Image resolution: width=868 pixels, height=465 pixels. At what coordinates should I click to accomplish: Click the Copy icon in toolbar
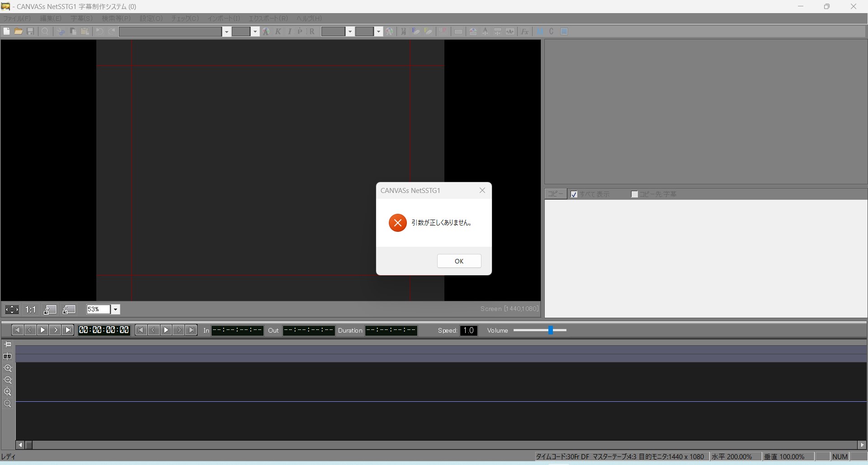point(73,31)
